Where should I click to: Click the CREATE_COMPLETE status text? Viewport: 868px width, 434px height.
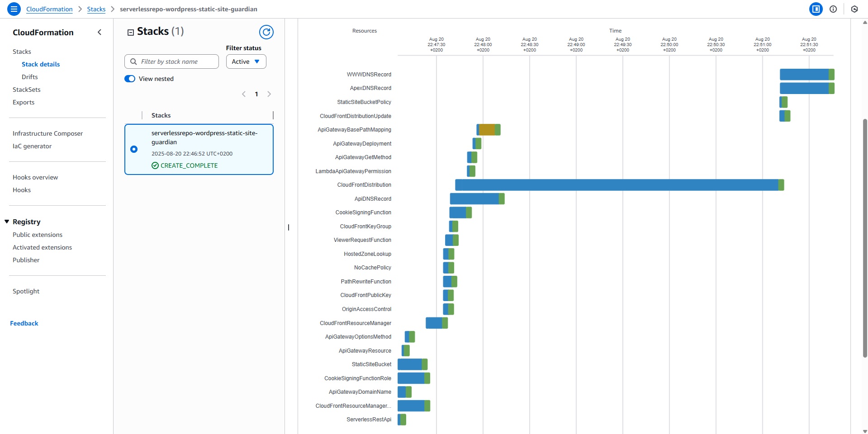pos(189,165)
